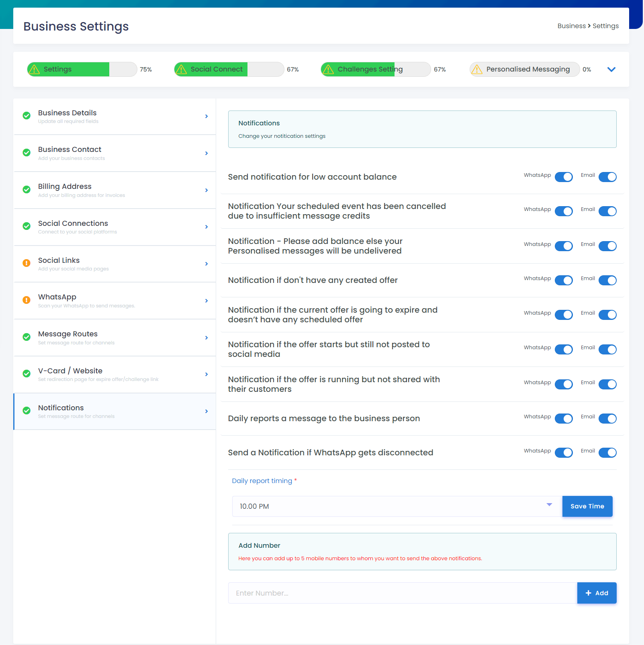Expand Billing Address via its chevron arrow

(x=206, y=190)
